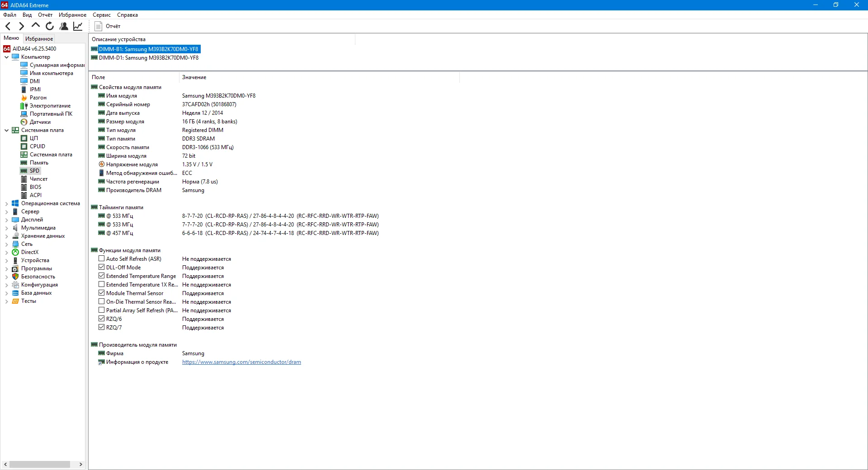Viewport: 868px width, 470px height.
Task: Expand the Сервер tree node
Action: (6, 211)
